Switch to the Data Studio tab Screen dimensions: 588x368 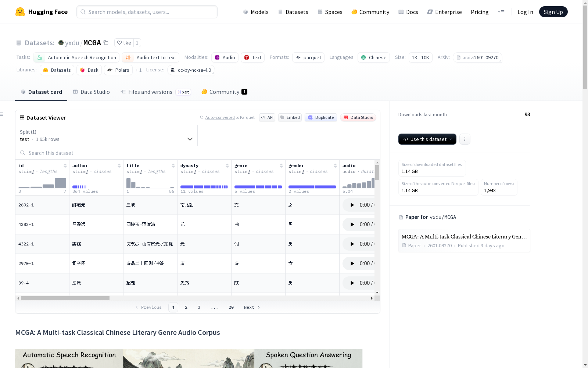[91, 92]
